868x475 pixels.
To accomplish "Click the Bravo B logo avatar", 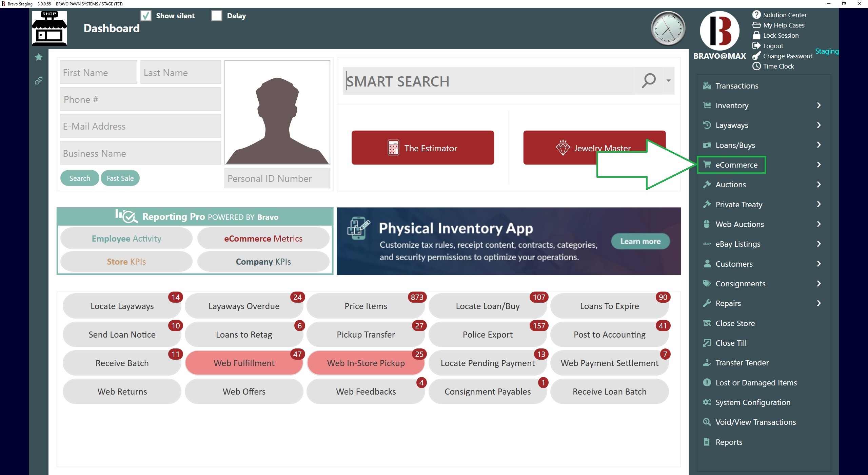I will (x=719, y=31).
